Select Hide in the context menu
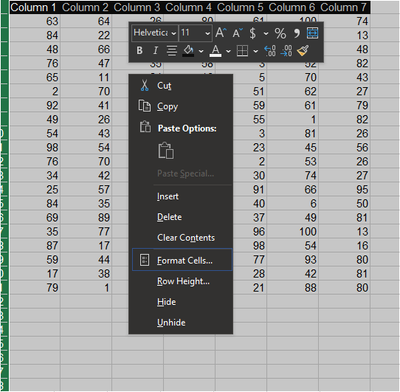 pyautogui.click(x=181, y=302)
